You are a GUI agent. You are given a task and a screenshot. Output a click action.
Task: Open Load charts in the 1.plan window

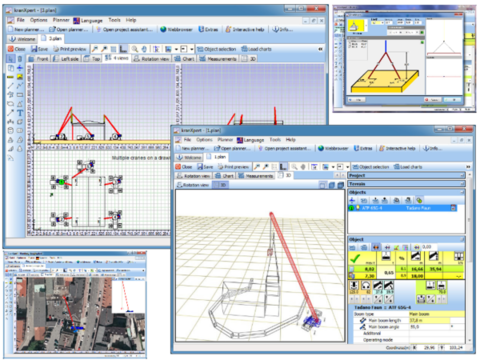408,167
